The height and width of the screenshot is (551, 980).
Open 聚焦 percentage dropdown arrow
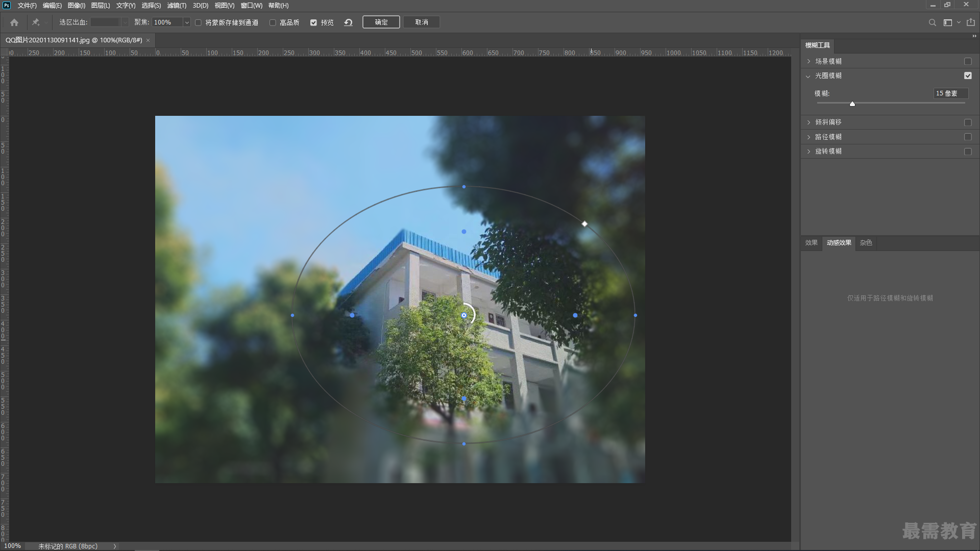[187, 22]
